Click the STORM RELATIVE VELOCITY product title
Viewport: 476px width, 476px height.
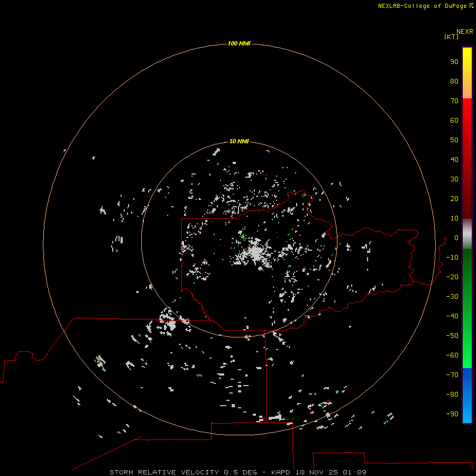pyautogui.click(x=164, y=472)
